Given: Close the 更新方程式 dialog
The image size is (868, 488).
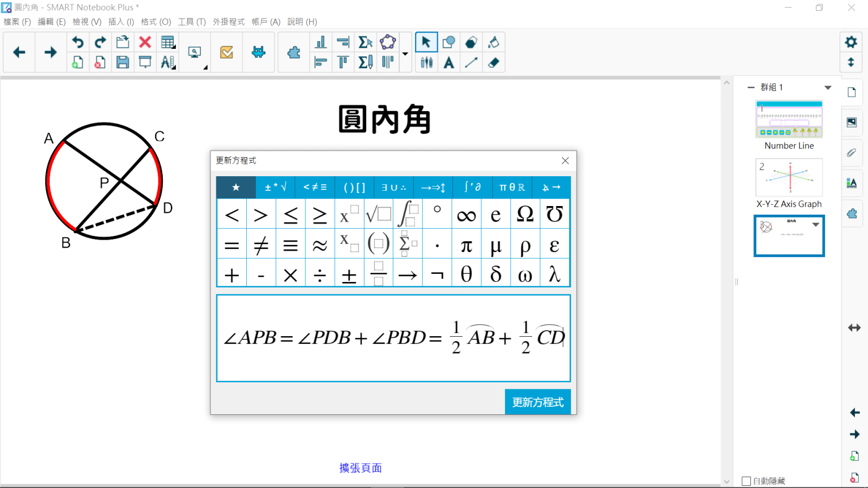Looking at the screenshot, I should pos(565,160).
